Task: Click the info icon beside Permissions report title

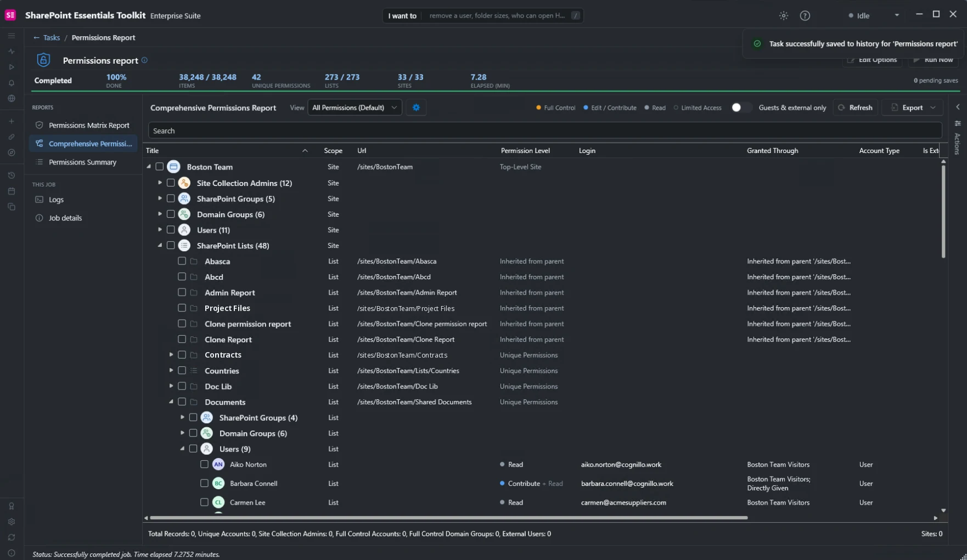Action: [144, 60]
